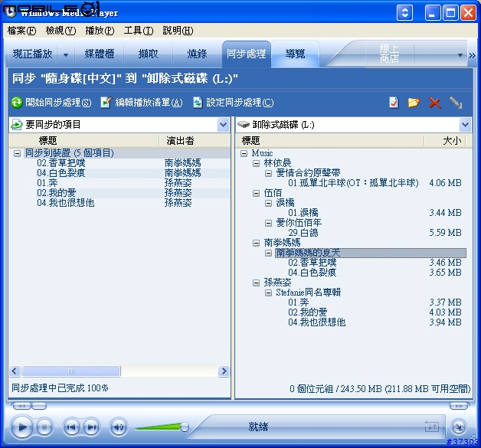Open 線上商店 online store tab
This screenshot has width=481, height=448.
click(x=389, y=54)
